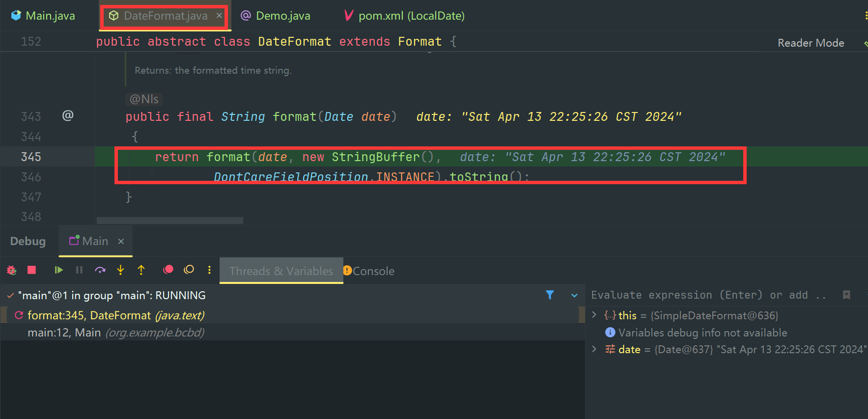Click the horizontal editor scrollbar

(x=170, y=221)
